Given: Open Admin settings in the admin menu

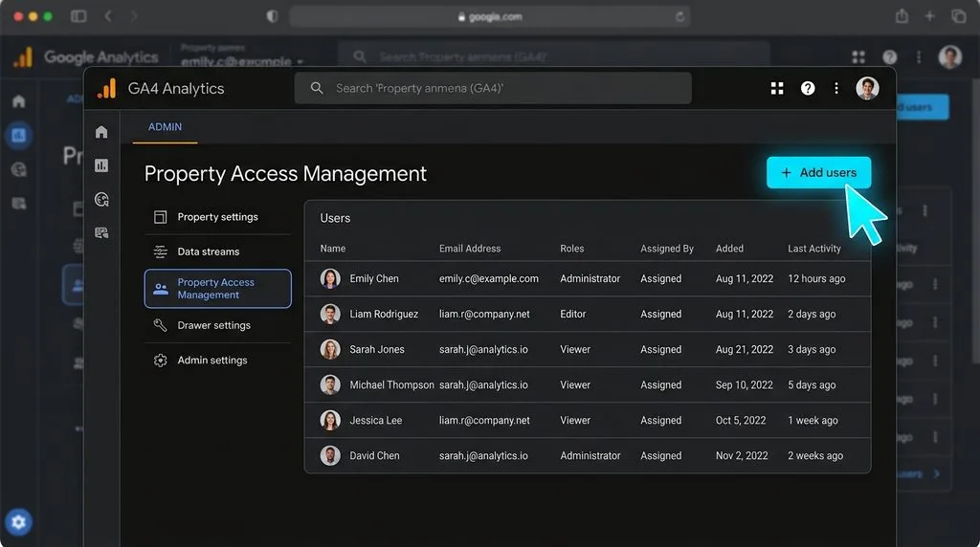Looking at the screenshot, I should tap(217, 361).
